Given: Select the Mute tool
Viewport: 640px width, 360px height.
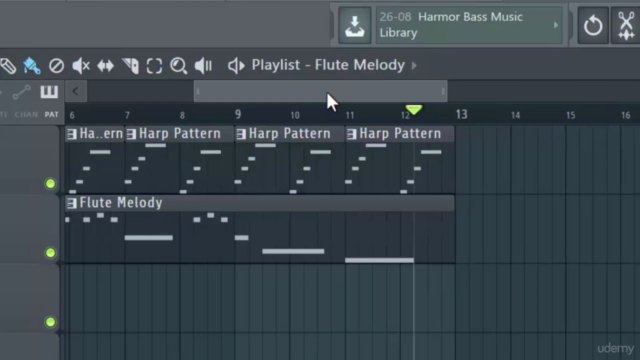Looking at the screenshot, I should pyautogui.click(x=81, y=66).
